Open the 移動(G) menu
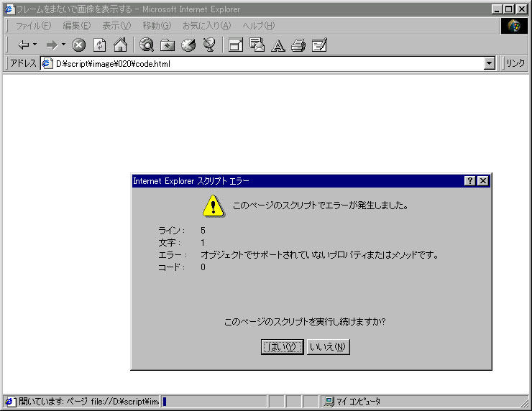Screen dimensions: 532x411 (x=157, y=26)
